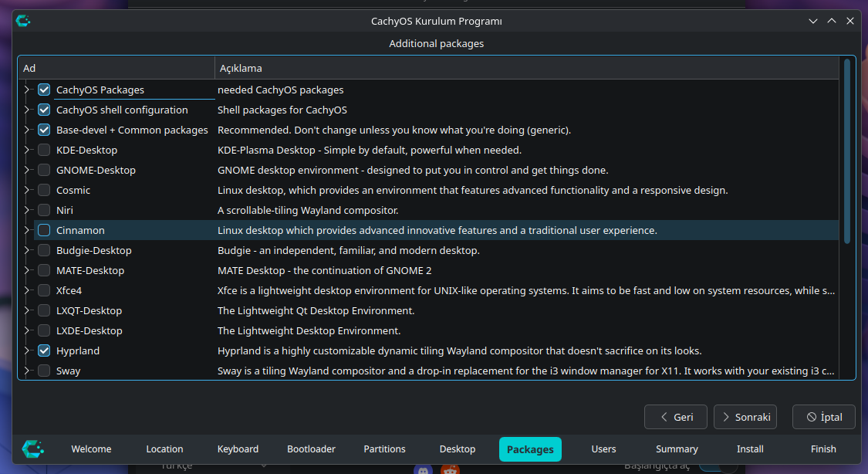Enable the Sway checkbox
Screen dimensions: 868x474
coord(44,371)
